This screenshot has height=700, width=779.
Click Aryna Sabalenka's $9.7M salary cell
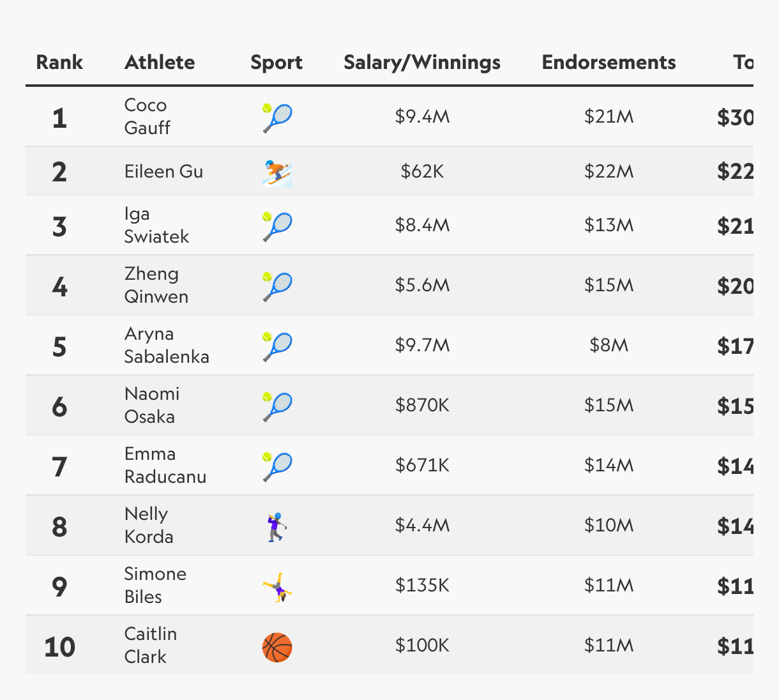click(422, 346)
